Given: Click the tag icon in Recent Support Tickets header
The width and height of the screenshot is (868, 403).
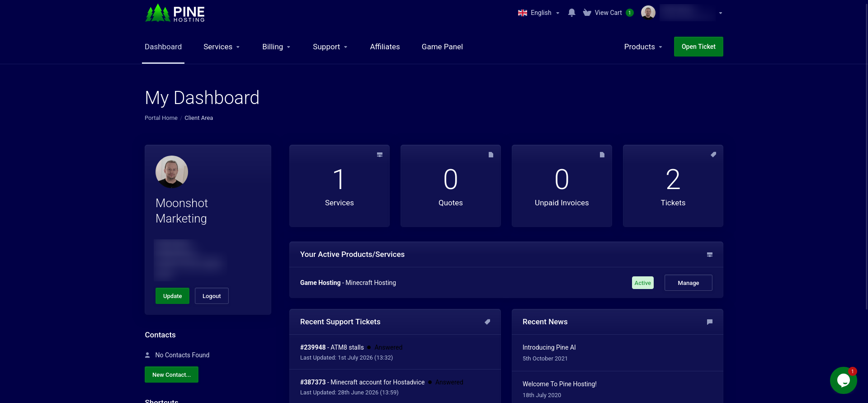Looking at the screenshot, I should tap(487, 322).
